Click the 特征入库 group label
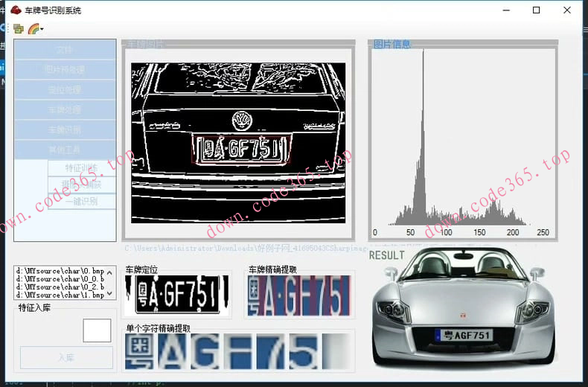Screen dimensions: 588x387 click(34, 308)
